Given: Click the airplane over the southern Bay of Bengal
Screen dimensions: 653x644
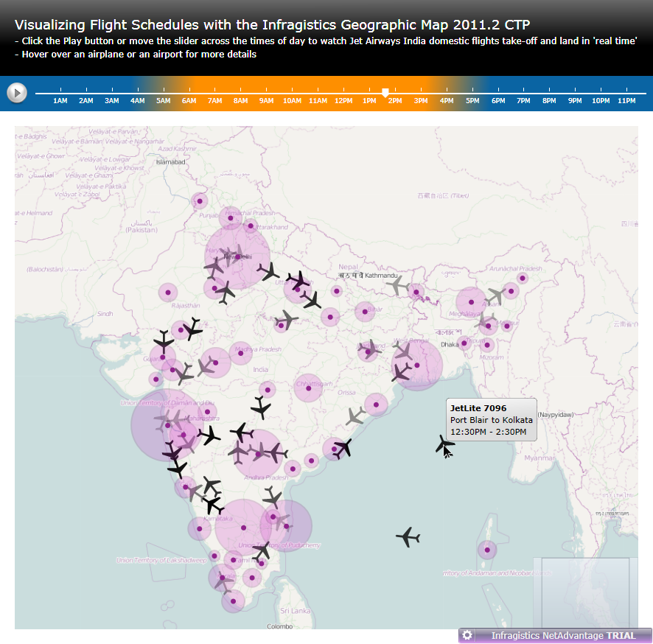Looking at the screenshot, I should pos(408,537).
